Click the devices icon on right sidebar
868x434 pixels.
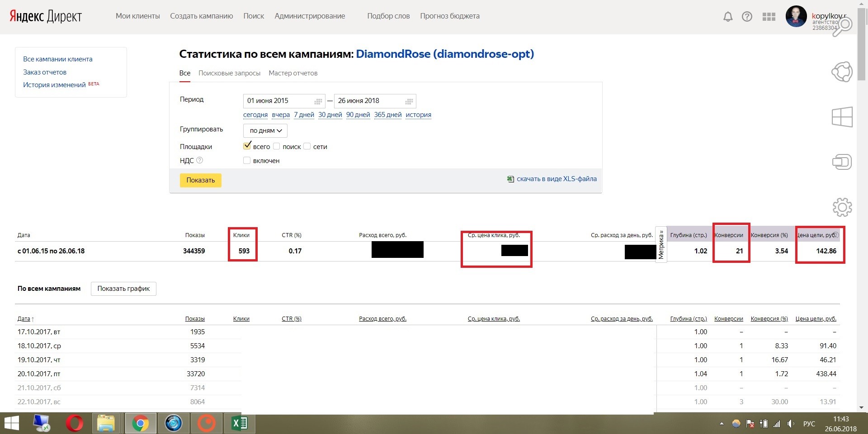click(x=842, y=162)
